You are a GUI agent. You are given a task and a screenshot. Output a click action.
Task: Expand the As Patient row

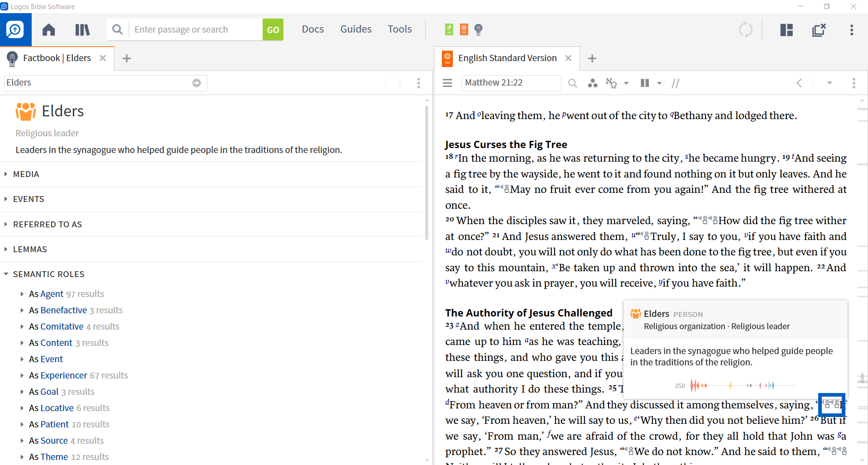tap(22, 424)
